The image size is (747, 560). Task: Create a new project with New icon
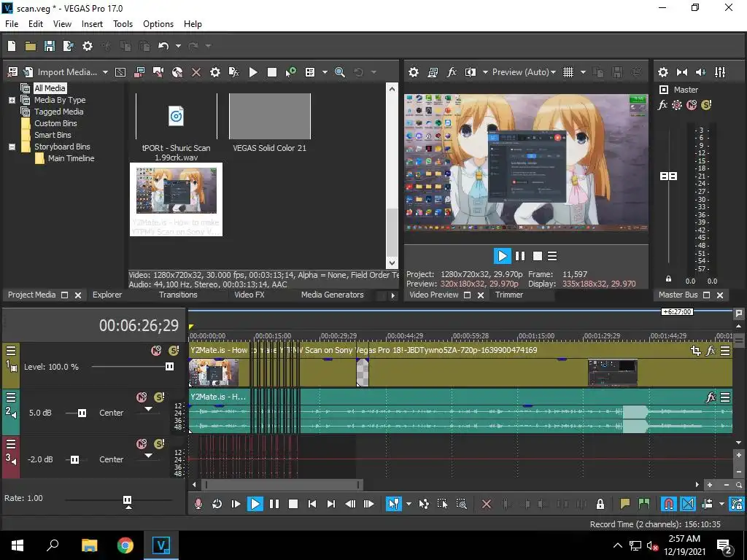pyautogui.click(x=12, y=46)
